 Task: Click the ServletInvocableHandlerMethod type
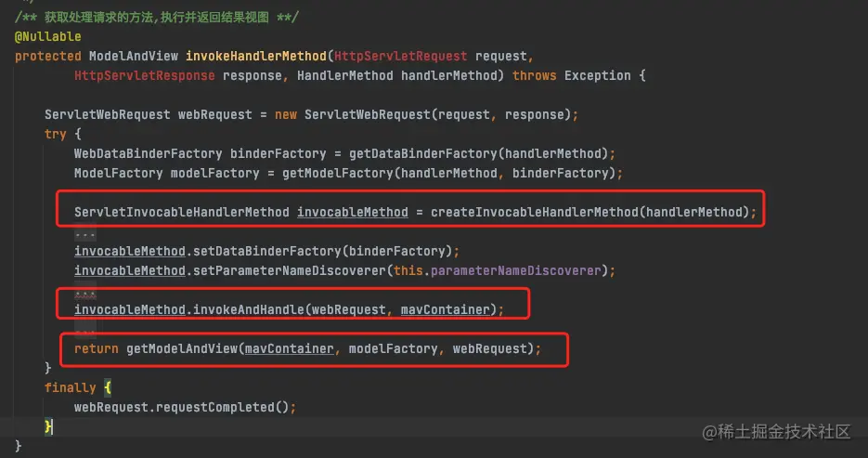(x=182, y=212)
